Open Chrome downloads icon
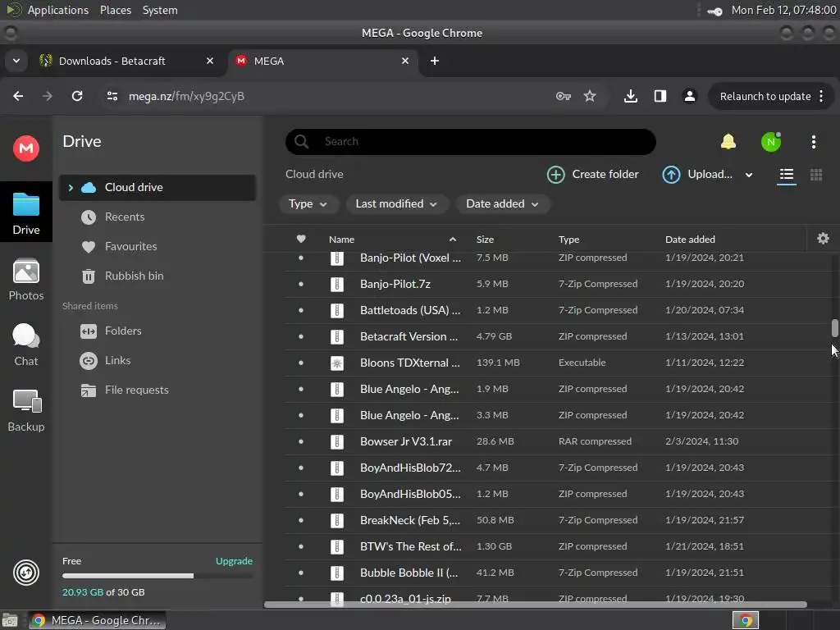 pyautogui.click(x=631, y=97)
